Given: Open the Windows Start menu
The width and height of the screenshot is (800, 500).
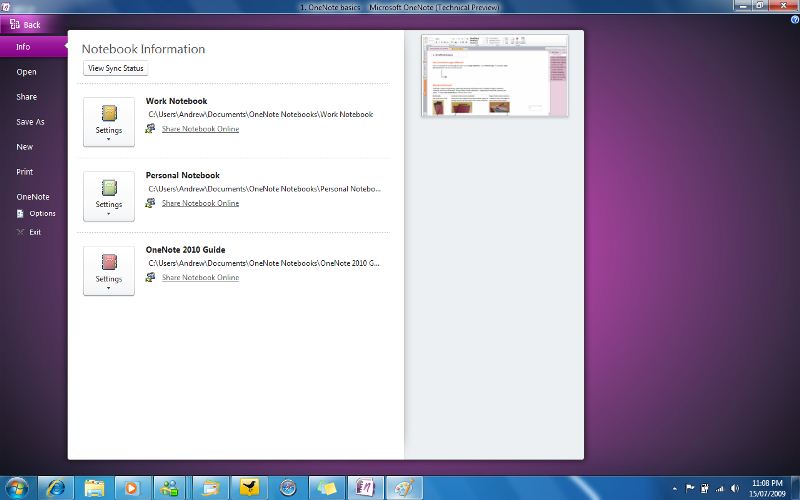Looking at the screenshot, I should click(x=16, y=488).
